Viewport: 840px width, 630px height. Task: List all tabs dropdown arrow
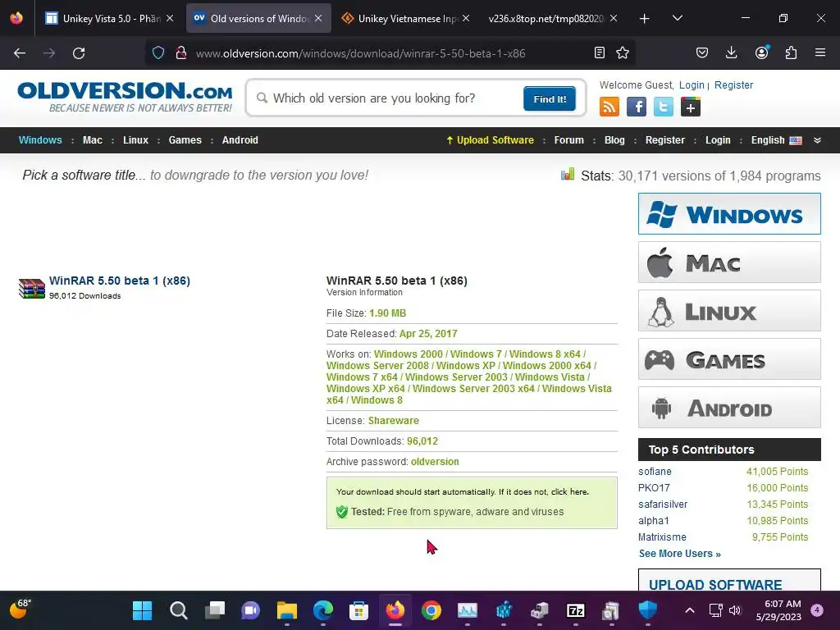point(677,18)
